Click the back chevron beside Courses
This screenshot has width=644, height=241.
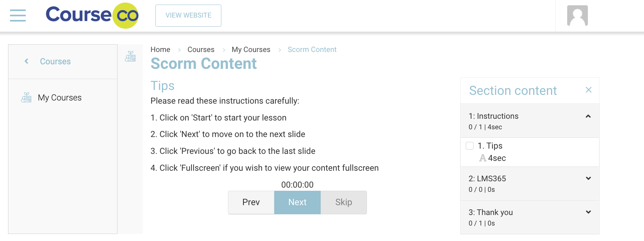tap(26, 61)
